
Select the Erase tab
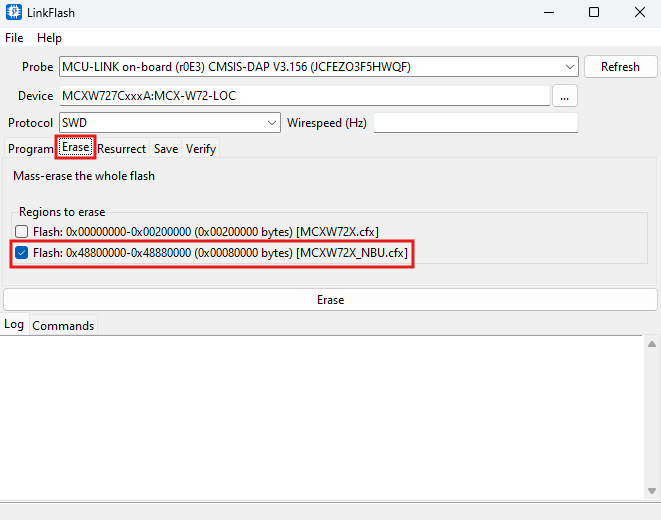76,148
